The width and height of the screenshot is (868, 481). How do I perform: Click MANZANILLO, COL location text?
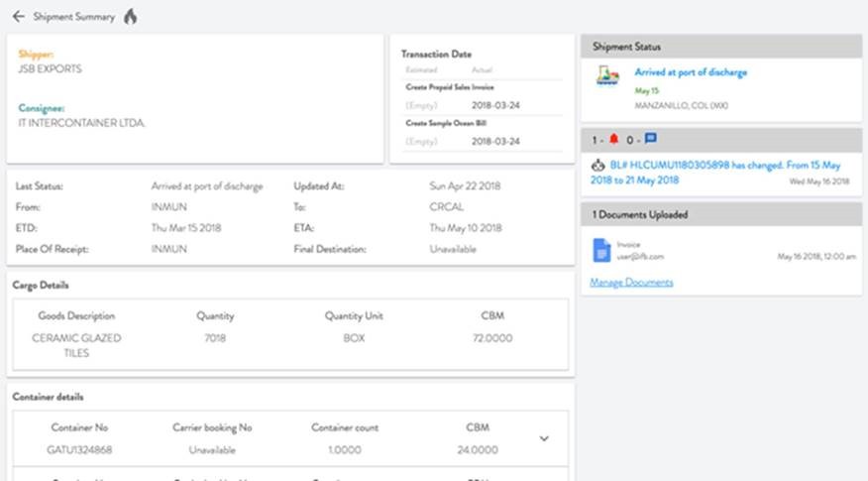coord(681,105)
